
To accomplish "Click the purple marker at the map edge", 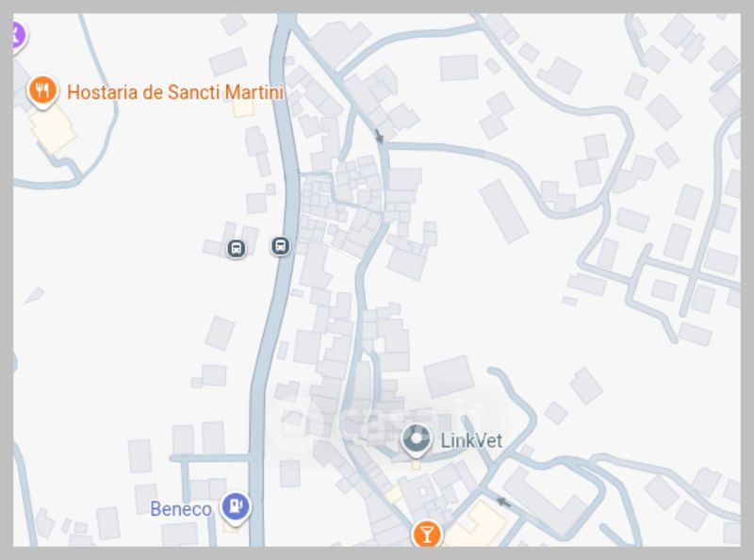I will pos(18,37).
